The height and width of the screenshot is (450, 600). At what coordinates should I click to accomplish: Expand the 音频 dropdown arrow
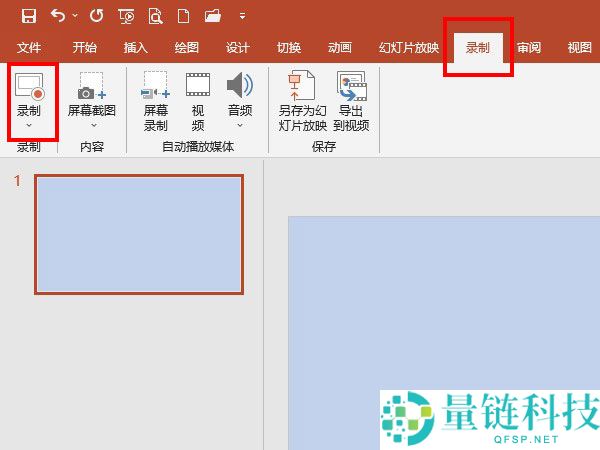(240, 125)
